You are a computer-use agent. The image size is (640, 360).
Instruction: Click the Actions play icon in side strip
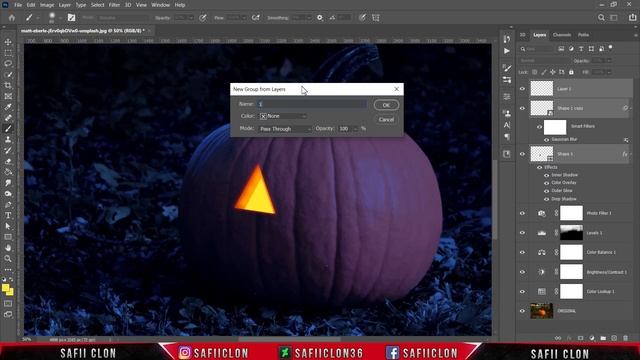507,51
